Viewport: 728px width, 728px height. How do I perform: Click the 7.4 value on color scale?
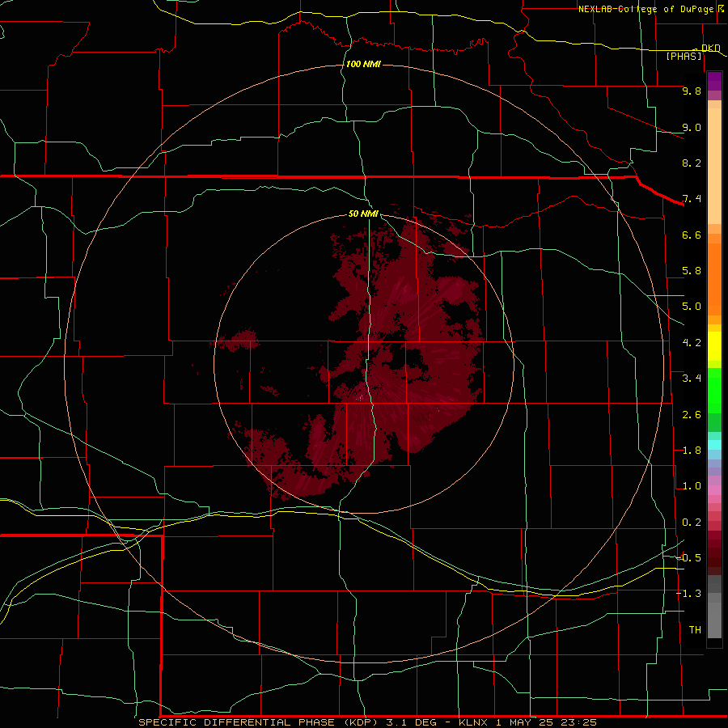point(692,199)
